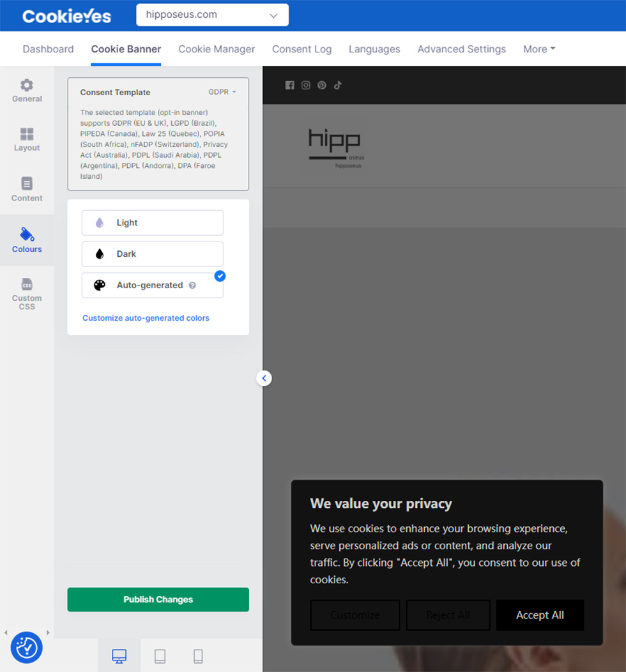
Task: Click the Auto-generated help question icon
Action: coord(192,286)
